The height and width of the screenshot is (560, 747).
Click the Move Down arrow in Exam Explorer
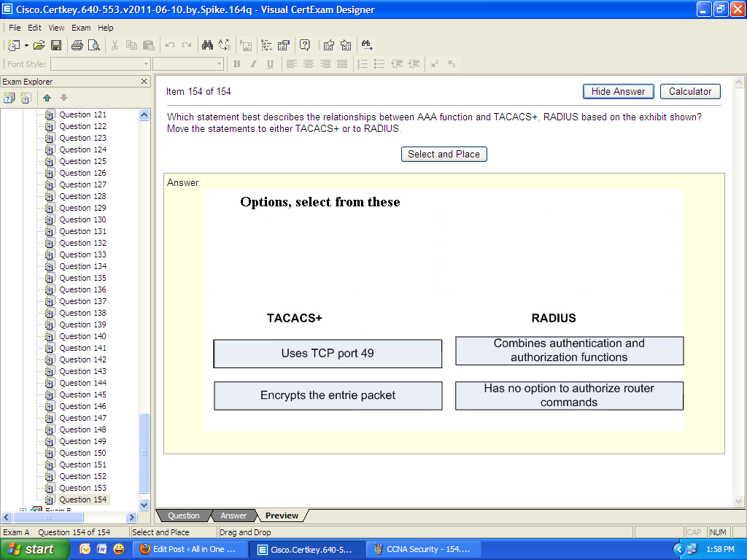click(64, 98)
